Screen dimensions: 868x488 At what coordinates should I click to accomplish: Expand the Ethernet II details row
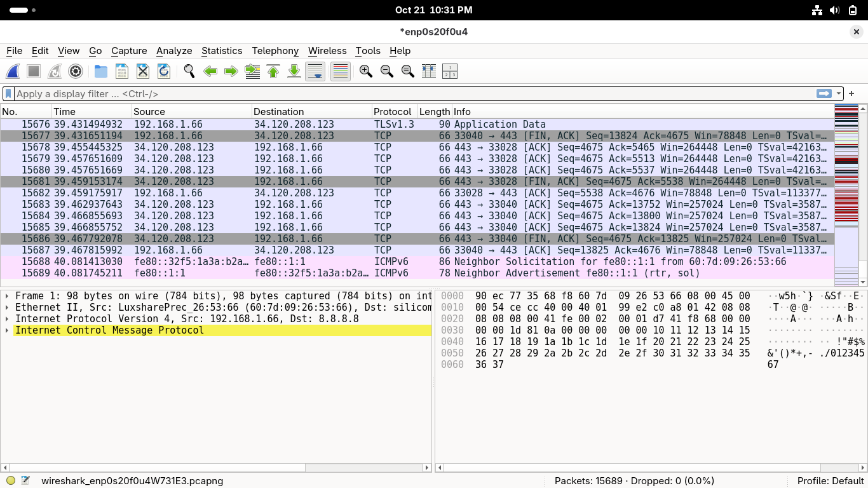(7, 308)
